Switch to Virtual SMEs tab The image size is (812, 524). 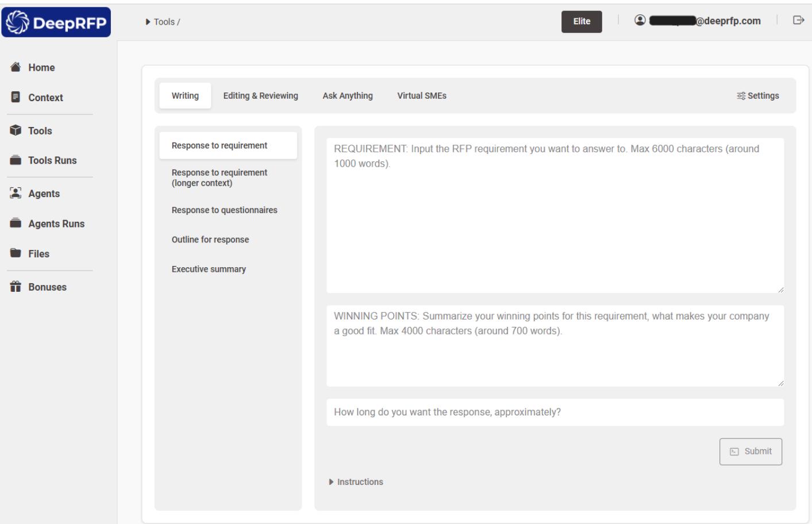tap(421, 96)
